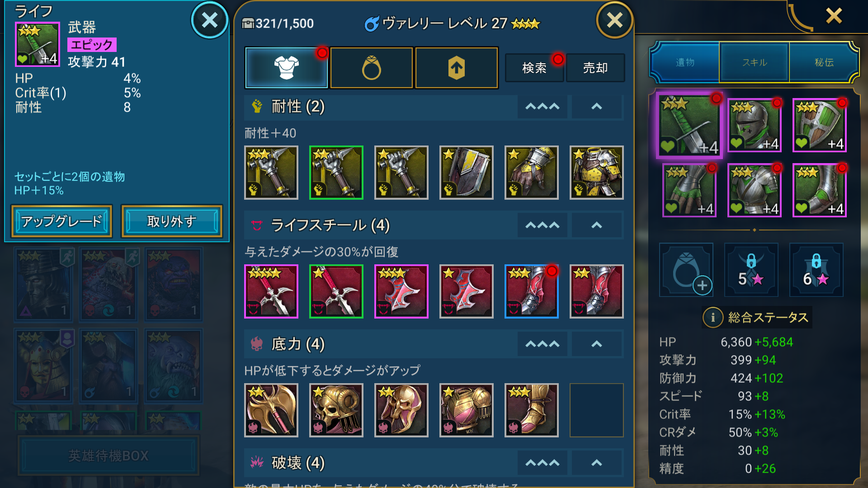868x488 pixels.
Task: Click the 売却 sell button
Action: [x=595, y=68]
